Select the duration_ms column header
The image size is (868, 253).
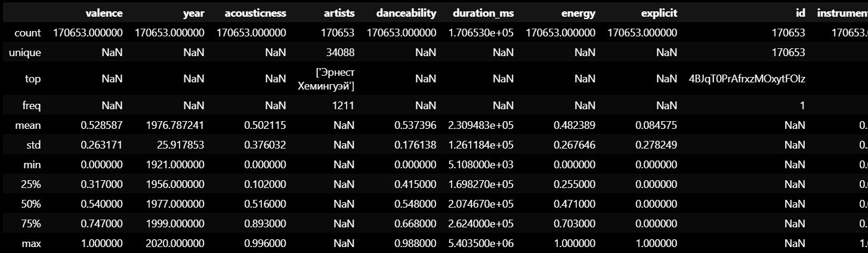coord(483,13)
